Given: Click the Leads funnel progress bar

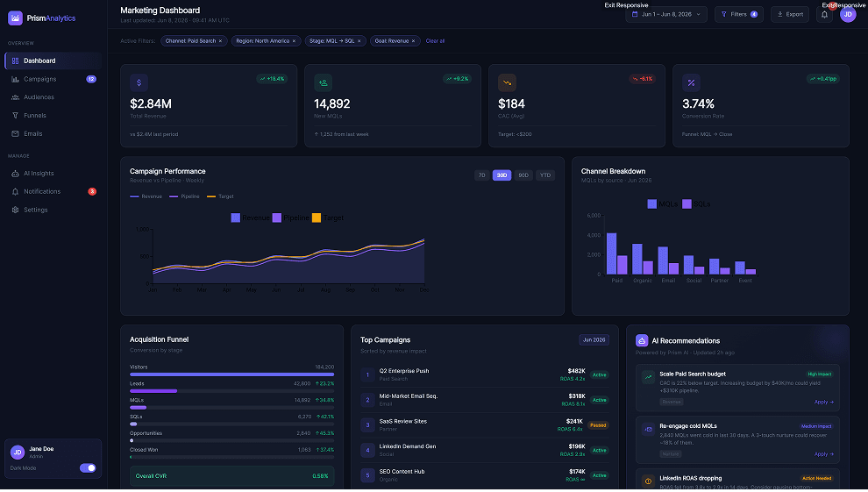Looking at the screenshot, I should click(232, 391).
